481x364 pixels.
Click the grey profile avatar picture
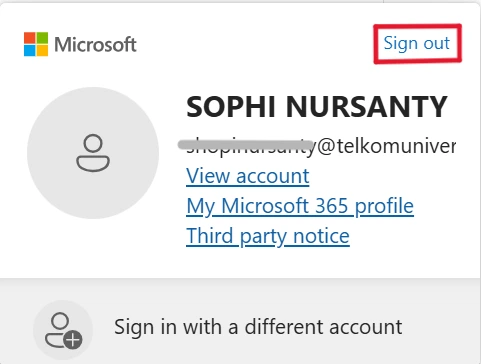[93, 153]
